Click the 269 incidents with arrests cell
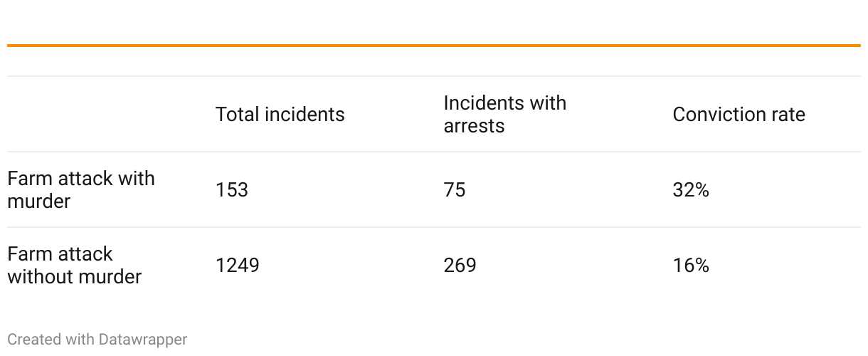Image resolution: width=868 pixels, height=356 pixels. tap(460, 266)
